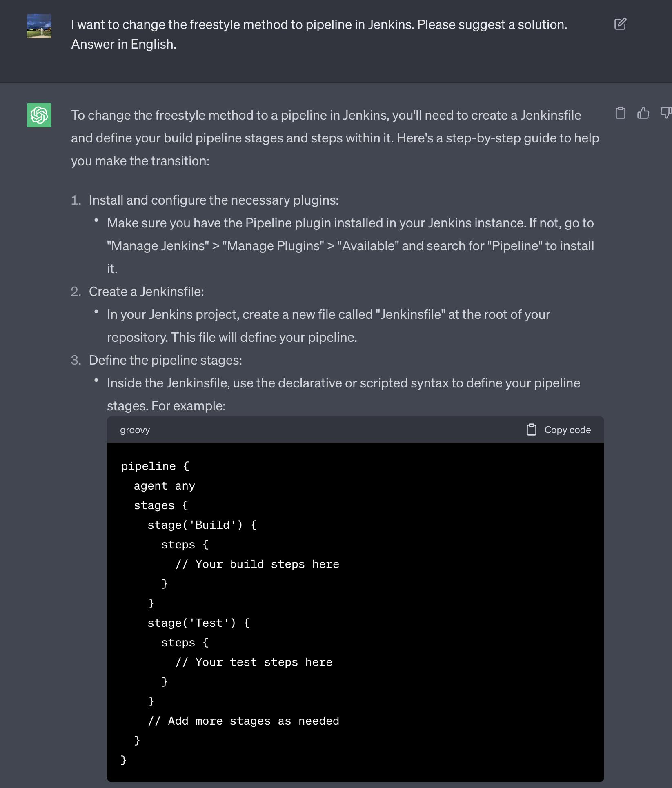Give the answer a thumbs down
Viewport: 672px width, 788px height.
pyautogui.click(x=665, y=113)
